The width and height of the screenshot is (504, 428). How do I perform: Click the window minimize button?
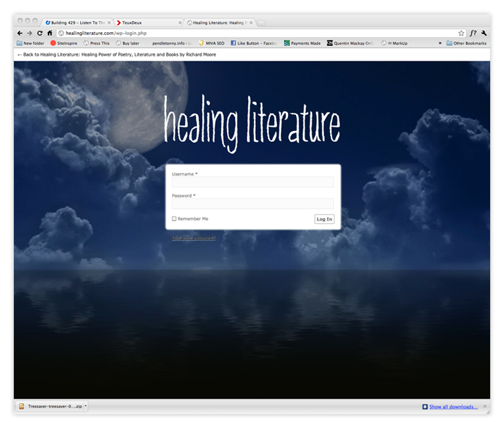[x=28, y=20]
